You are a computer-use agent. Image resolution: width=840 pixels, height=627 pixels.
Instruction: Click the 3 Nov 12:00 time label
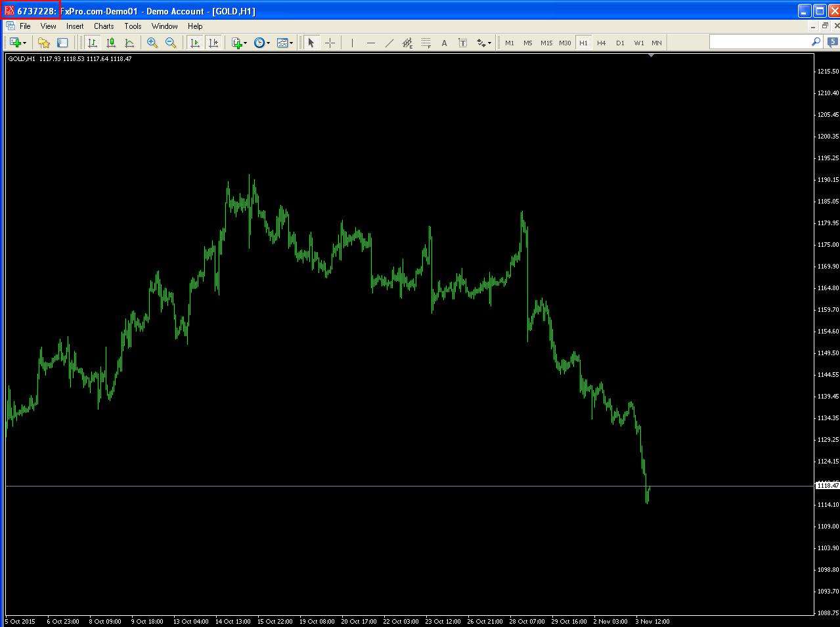point(652,621)
